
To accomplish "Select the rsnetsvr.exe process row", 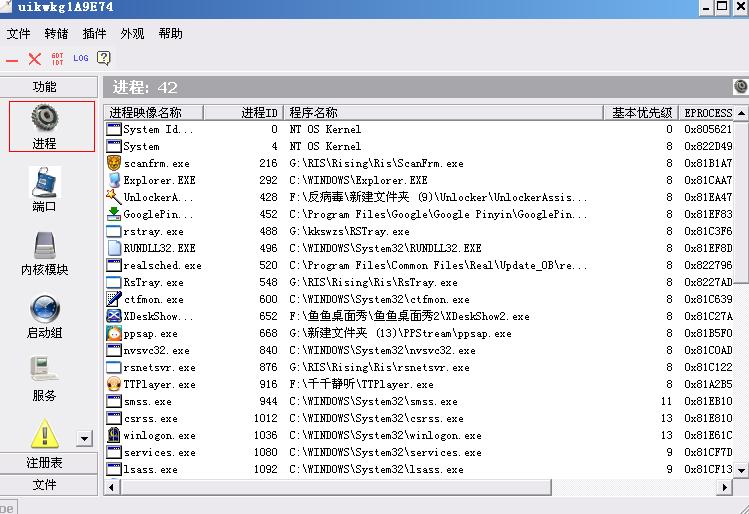I will [x=419, y=367].
